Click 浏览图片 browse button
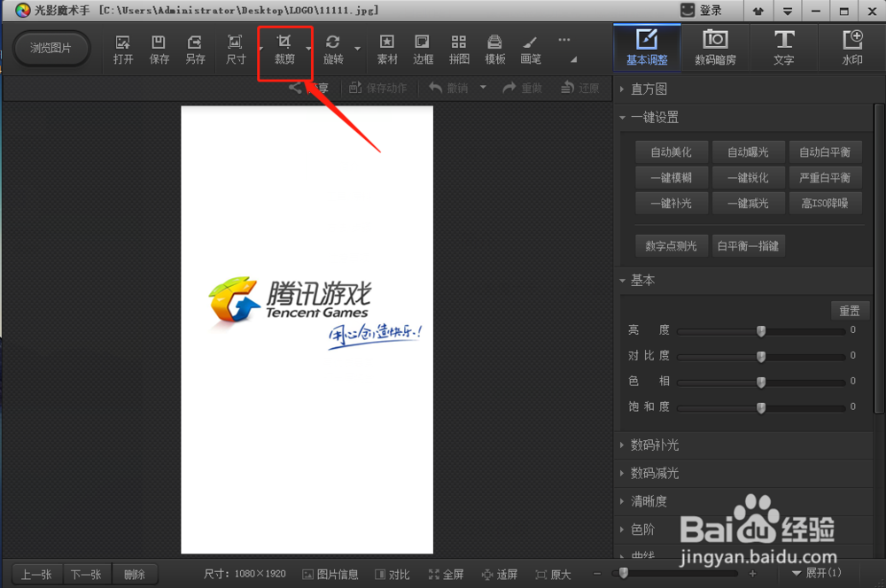 click(51, 48)
